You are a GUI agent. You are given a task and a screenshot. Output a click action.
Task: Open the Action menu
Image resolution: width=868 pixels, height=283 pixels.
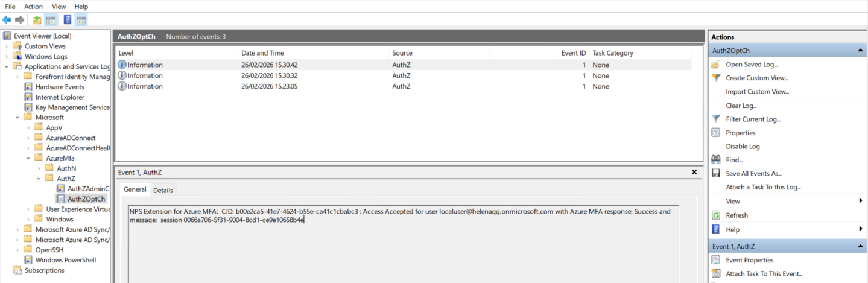click(33, 6)
